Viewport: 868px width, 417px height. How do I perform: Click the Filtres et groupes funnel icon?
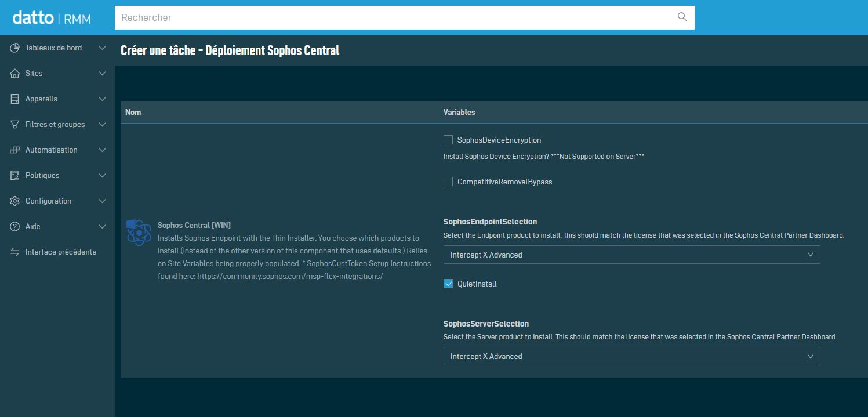click(x=15, y=124)
